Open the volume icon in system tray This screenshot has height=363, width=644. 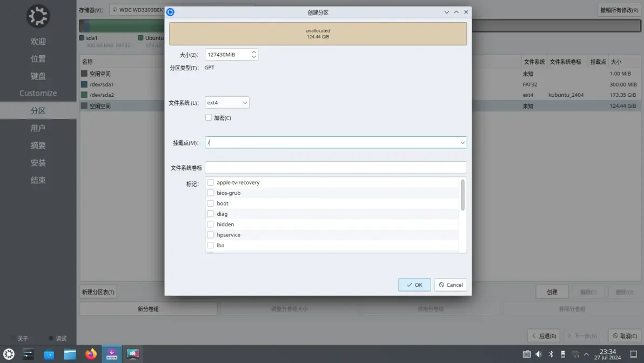click(538, 354)
